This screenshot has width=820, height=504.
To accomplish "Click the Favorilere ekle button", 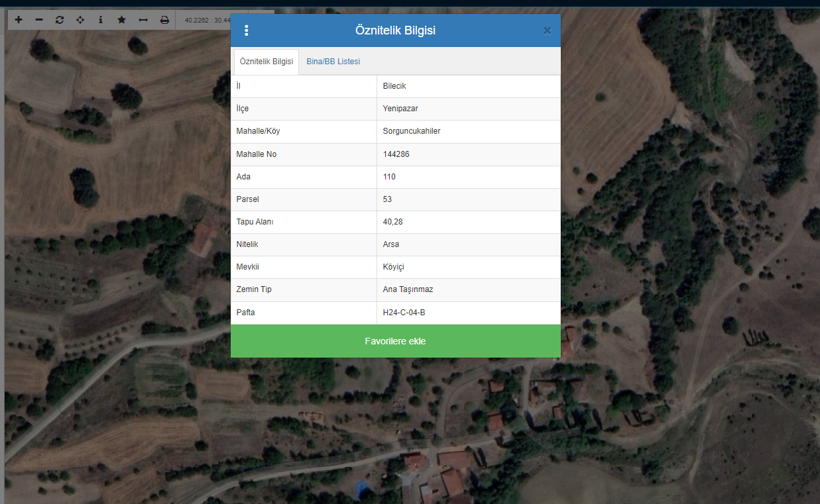I will pyautogui.click(x=395, y=341).
